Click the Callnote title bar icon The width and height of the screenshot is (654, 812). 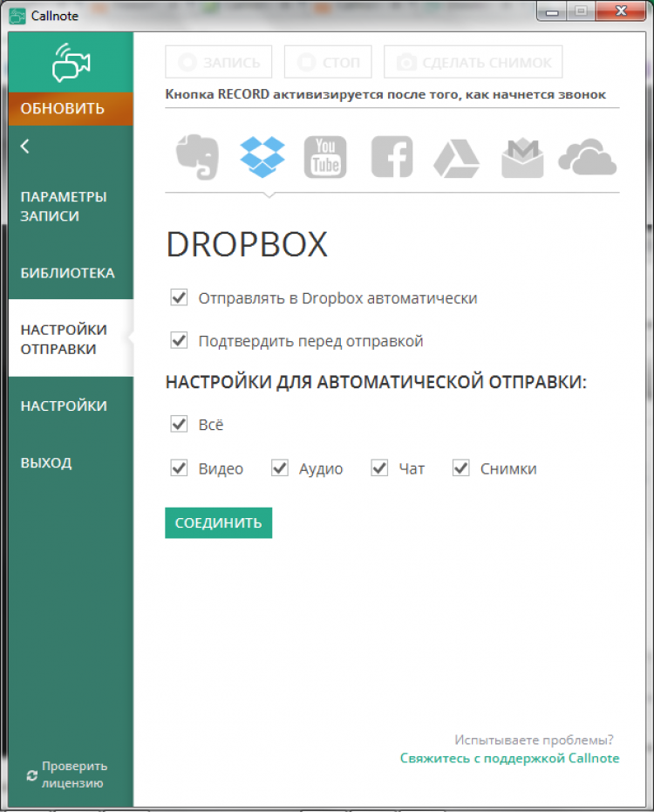(x=17, y=16)
